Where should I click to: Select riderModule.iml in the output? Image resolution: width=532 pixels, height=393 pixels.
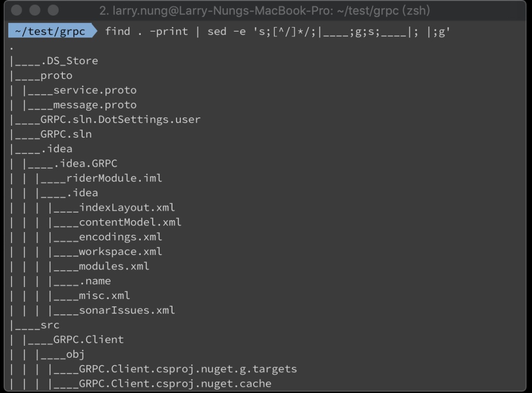click(x=114, y=178)
